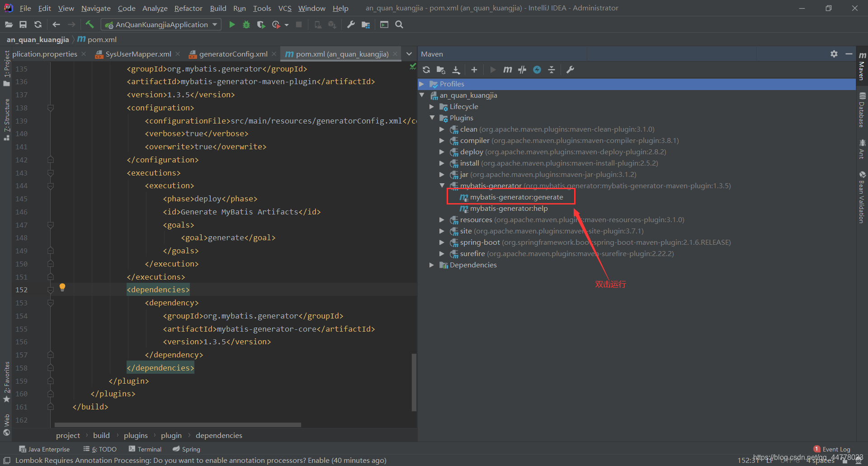
Task: Open profiler run options dropdown arrow
Action: [x=287, y=25]
